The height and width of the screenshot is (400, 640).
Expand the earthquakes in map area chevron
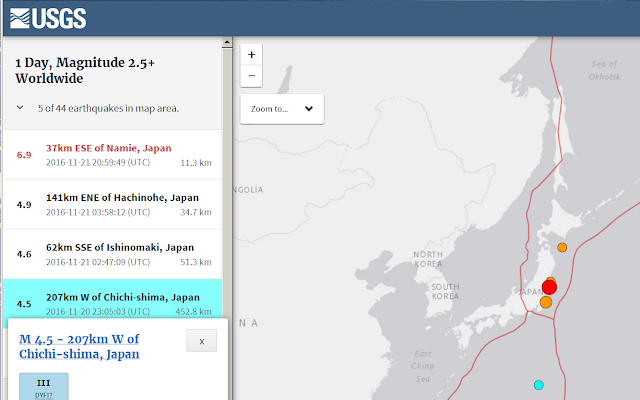(x=20, y=108)
